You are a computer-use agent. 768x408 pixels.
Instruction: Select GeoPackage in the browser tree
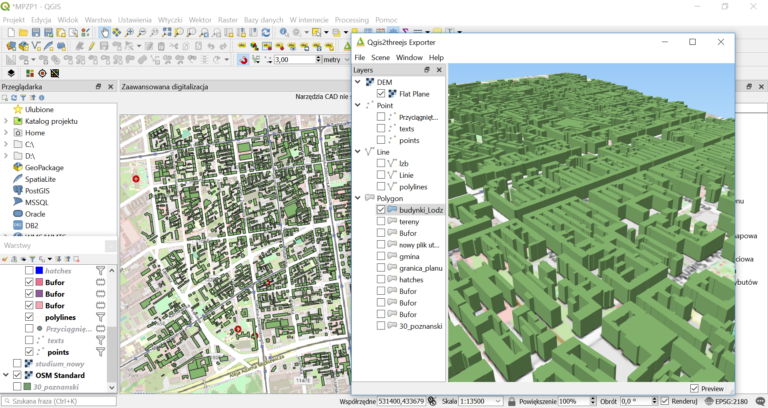coord(44,167)
